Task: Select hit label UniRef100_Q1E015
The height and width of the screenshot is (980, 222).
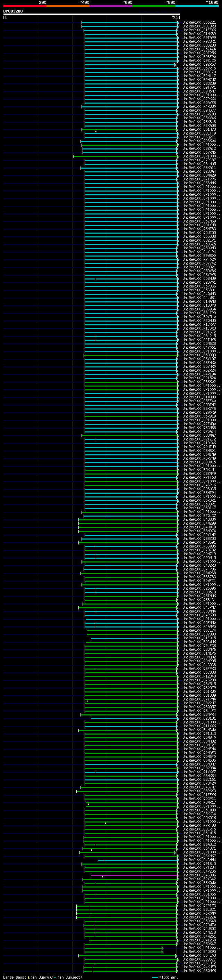Action: [199, 638]
